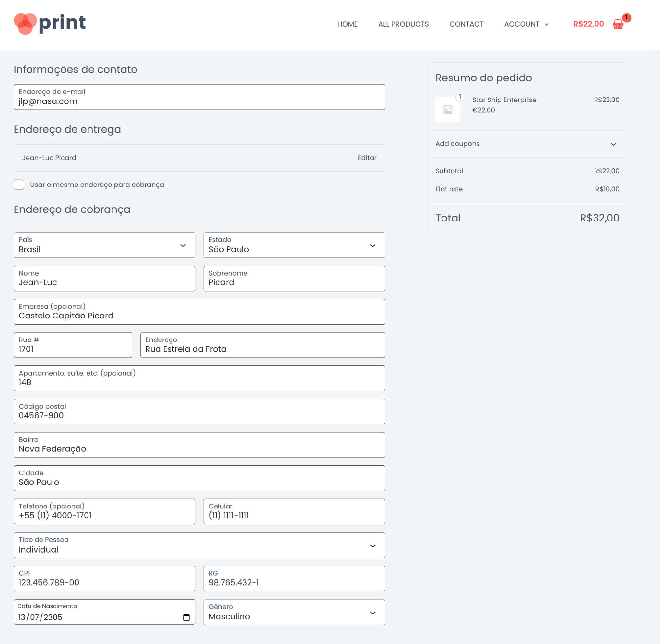Select HOME in the navigation bar

pyautogui.click(x=347, y=24)
